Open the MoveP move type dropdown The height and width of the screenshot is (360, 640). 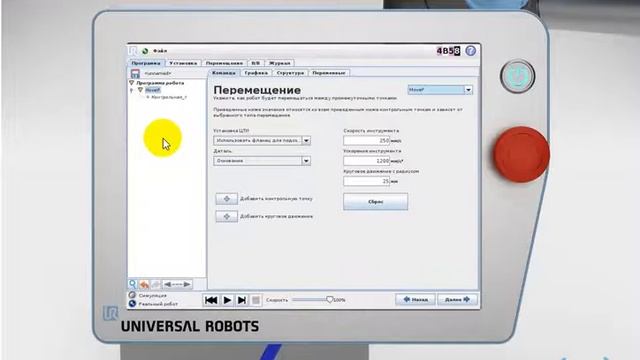(440, 90)
